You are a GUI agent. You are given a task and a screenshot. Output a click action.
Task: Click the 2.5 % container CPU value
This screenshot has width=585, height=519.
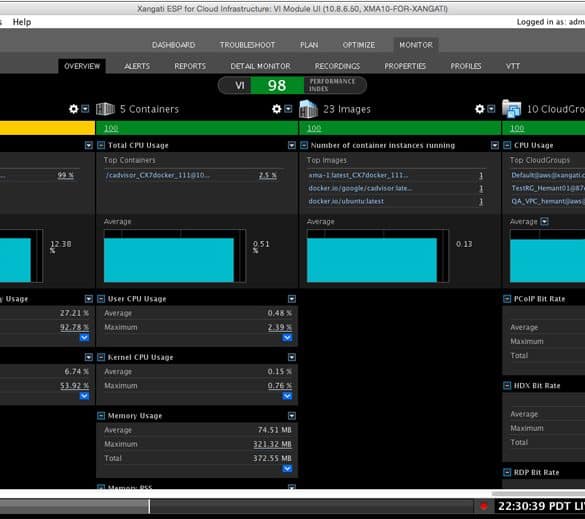tap(268, 175)
